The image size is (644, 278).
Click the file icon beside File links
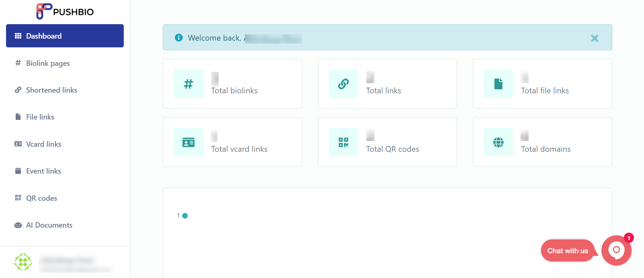tap(18, 117)
